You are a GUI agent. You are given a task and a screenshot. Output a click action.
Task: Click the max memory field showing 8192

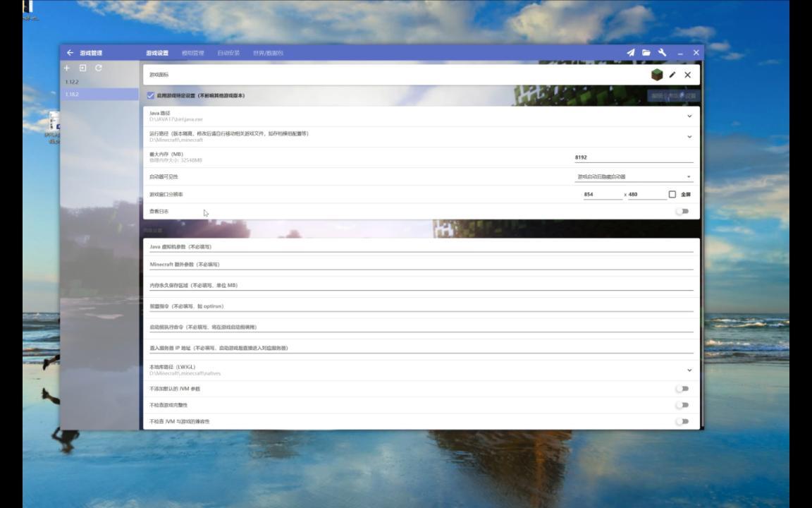point(634,157)
